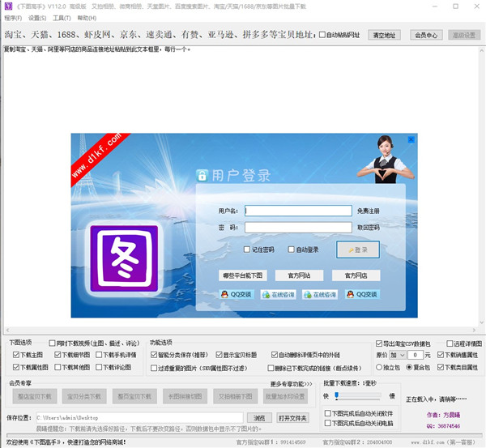Click the 批量下载速度 slider handle
Image resolution: width=486 pixels, height=448 pixels.
click(x=337, y=395)
